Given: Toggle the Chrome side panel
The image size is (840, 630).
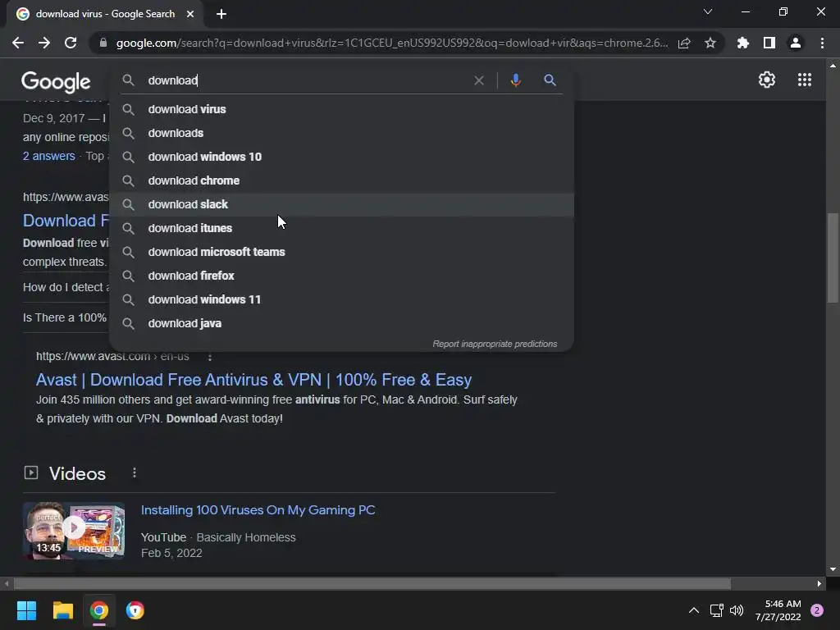Looking at the screenshot, I should pos(769,43).
